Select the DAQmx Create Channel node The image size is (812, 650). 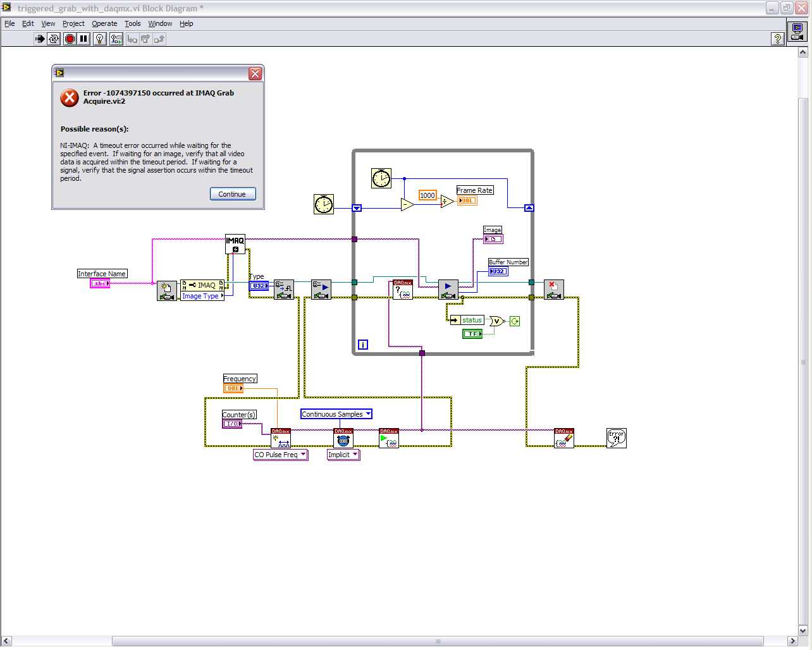point(281,438)
